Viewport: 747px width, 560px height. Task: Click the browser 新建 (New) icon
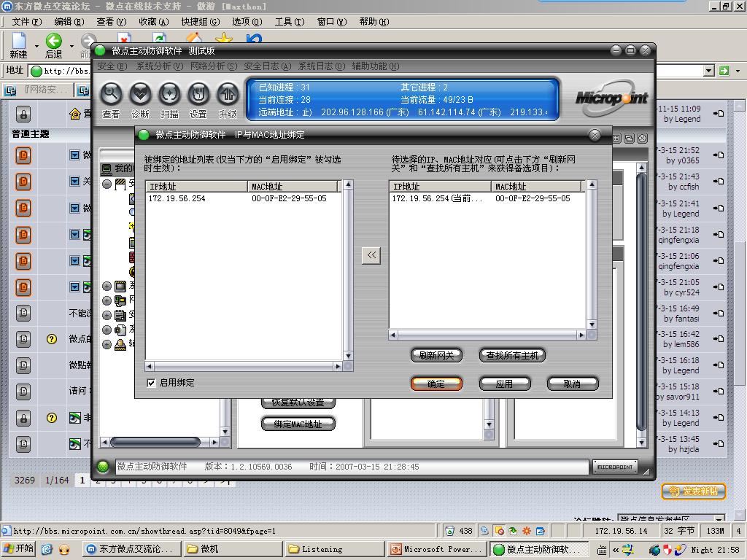pyautogui.click(x=18, y=46)
